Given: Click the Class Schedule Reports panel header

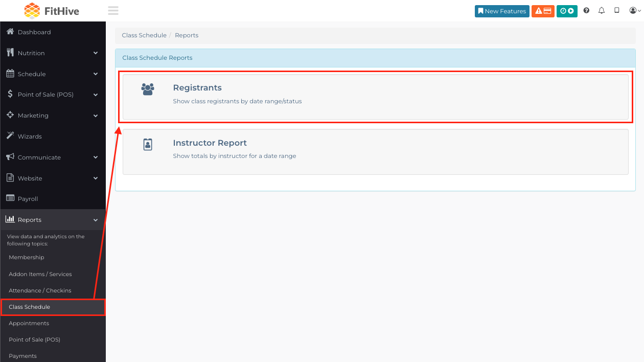Looking at the screenshot, I should point(375,58).
